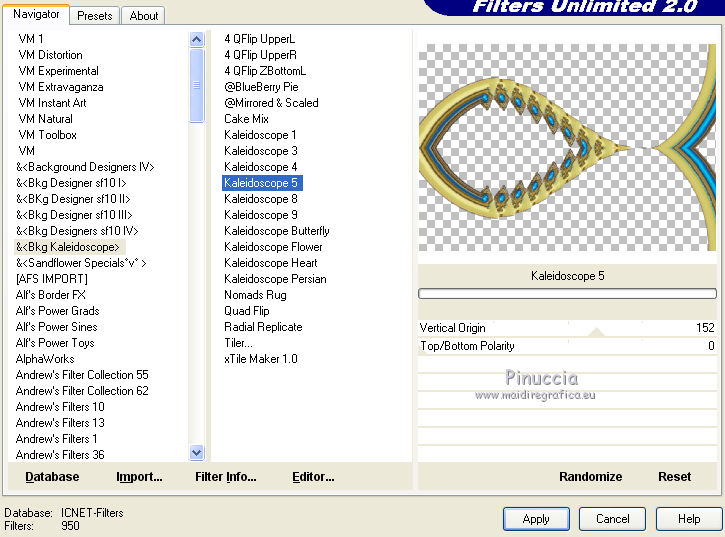
Task: Choose Alf's Power Sines category
Action: 56,327
